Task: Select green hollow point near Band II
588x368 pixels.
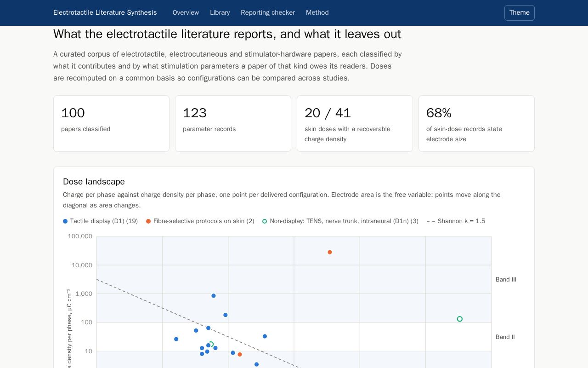Action: coord(460,319)
